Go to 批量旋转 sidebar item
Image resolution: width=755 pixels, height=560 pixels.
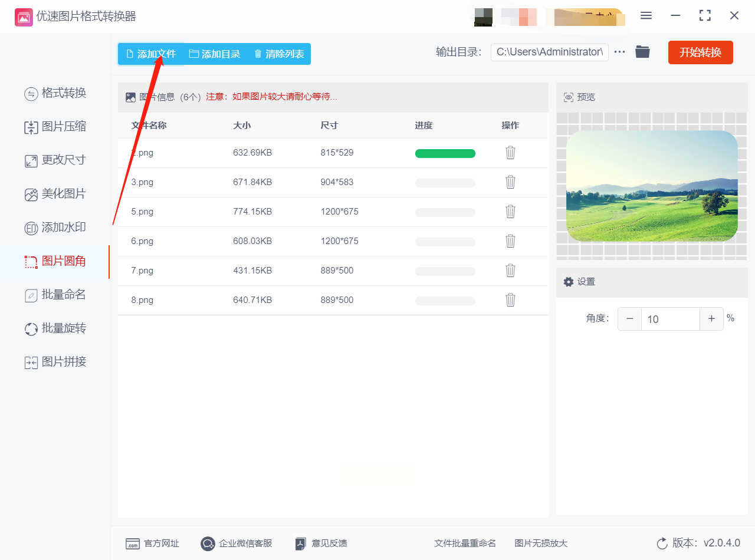point(55,328)
